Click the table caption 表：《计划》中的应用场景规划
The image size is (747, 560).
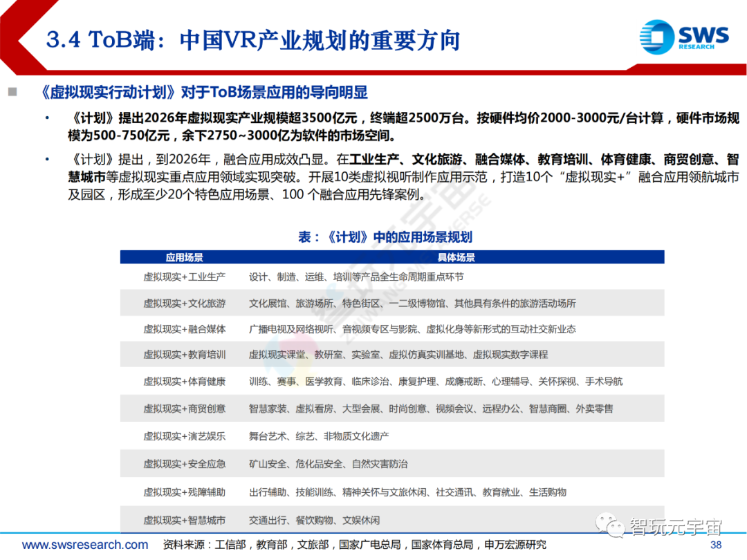click(385, 236)
